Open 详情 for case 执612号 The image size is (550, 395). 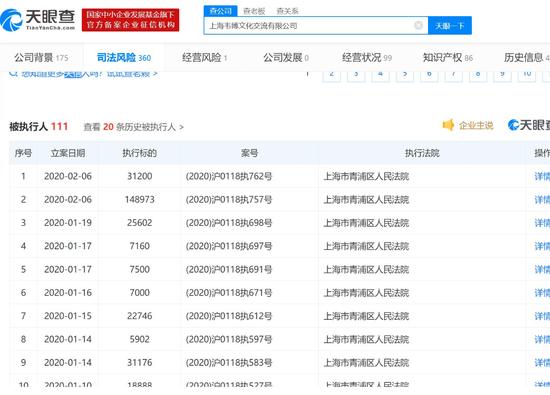click(542, 316)
